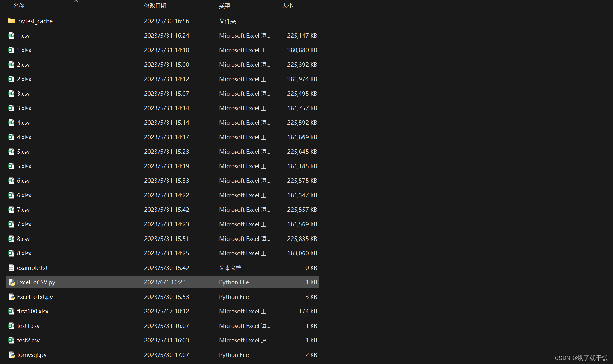613x364 pixels.
Task: Click the size value 174 KB
Action: click(x=308, y=311)
